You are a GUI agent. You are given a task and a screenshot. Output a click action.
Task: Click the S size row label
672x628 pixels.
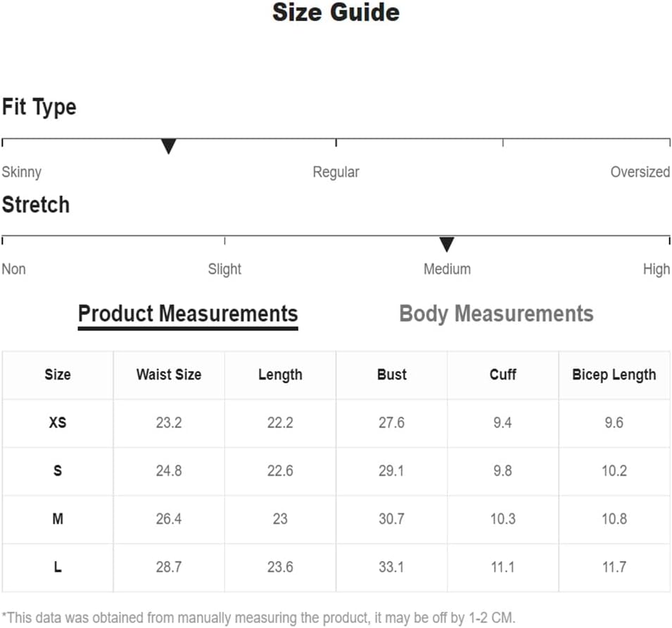(x=58, y=471)
